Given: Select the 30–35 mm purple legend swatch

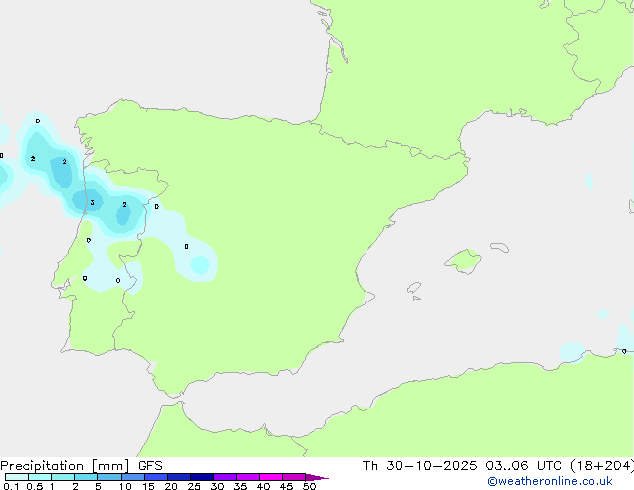Looking at the screenshot, I should [225, 477].
